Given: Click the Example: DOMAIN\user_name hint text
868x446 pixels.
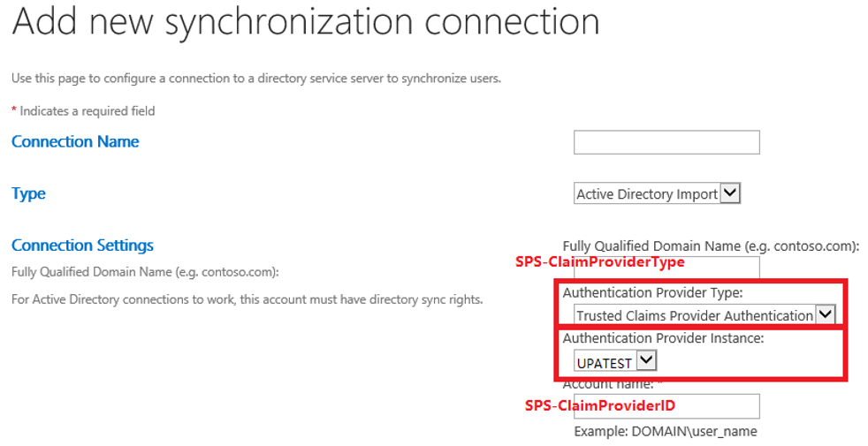Looking at the screenshot, I should (666, 432).
